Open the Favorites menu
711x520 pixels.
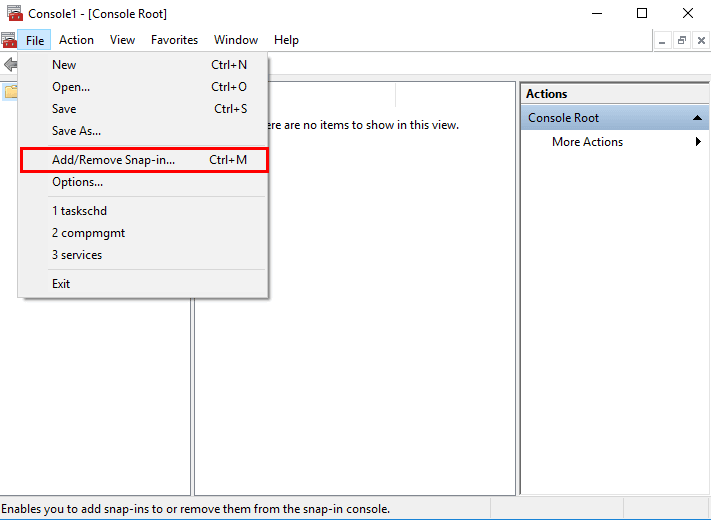[x=175, y=40]
